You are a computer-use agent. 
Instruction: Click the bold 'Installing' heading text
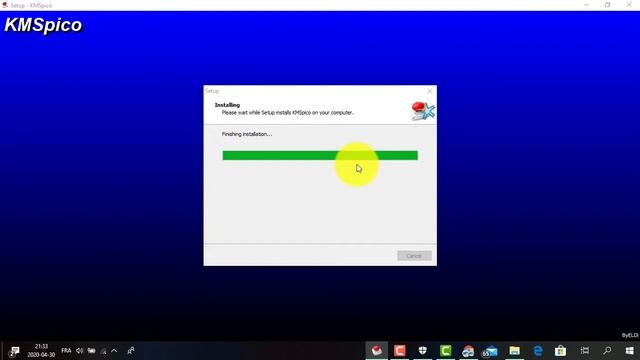227,105
